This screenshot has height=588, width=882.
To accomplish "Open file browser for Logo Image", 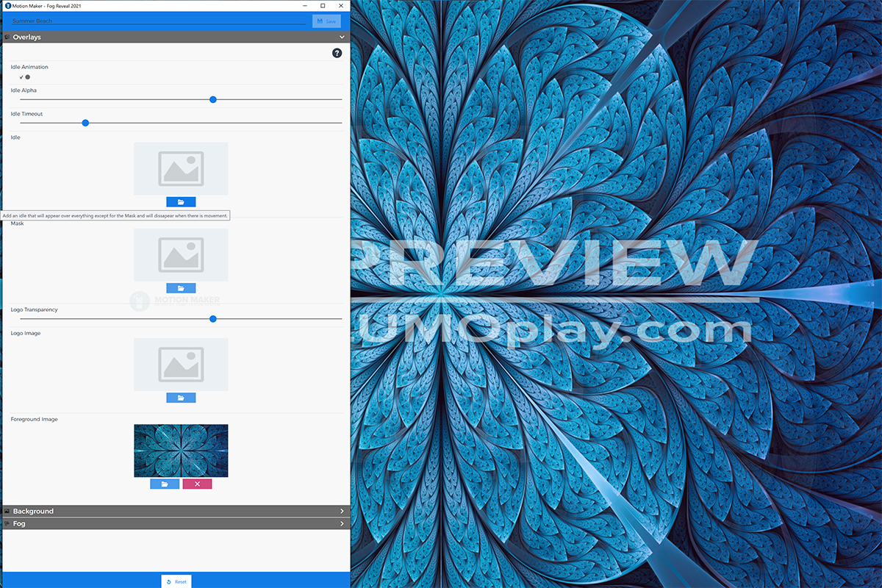I will pos(181,398).
